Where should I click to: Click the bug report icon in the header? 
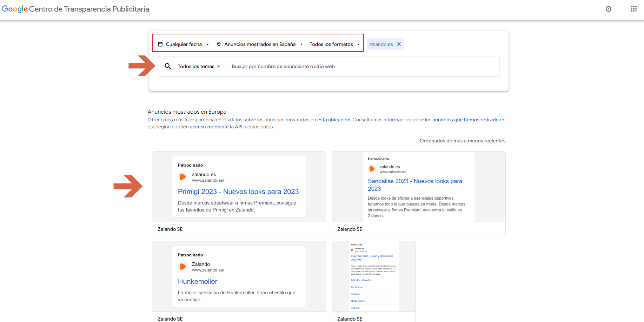pyautogui.click(x=609, y=9)
